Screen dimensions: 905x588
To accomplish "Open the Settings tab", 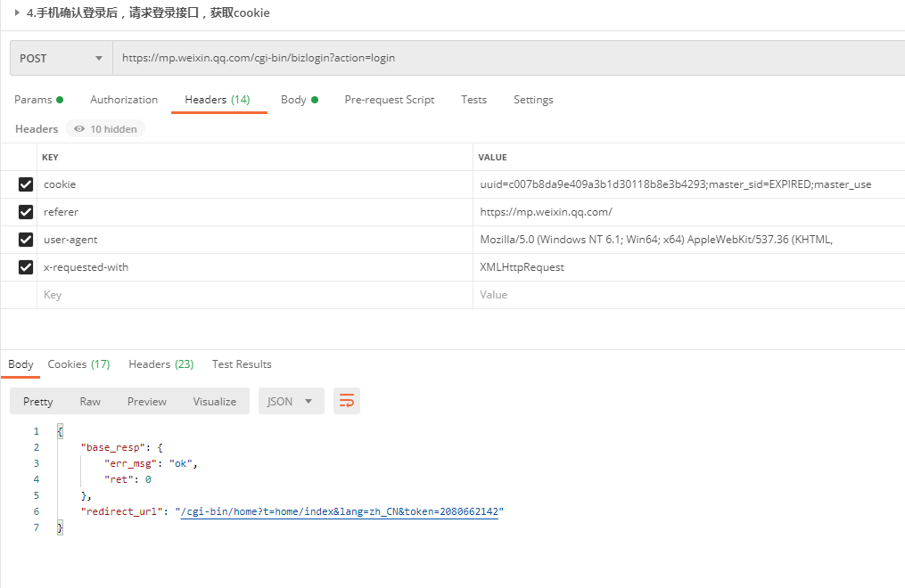I will point(533,100).
